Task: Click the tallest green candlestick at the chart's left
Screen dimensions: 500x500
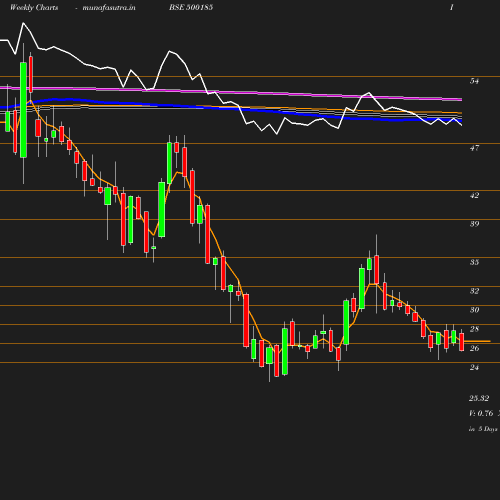Action: [x=23, y=110]
